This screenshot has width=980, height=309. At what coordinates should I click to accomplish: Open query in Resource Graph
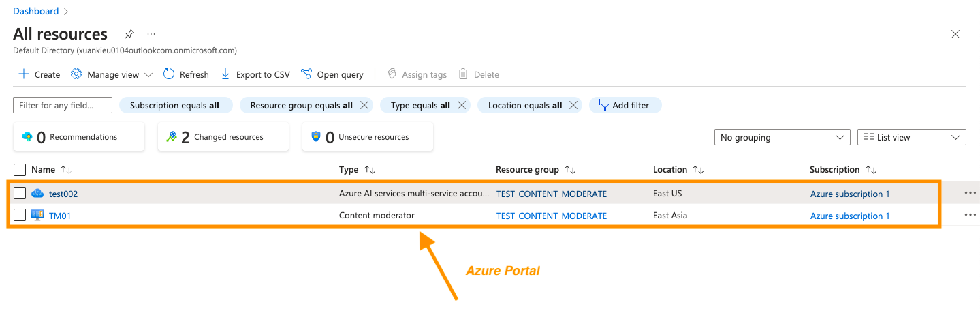pos(332,74)
